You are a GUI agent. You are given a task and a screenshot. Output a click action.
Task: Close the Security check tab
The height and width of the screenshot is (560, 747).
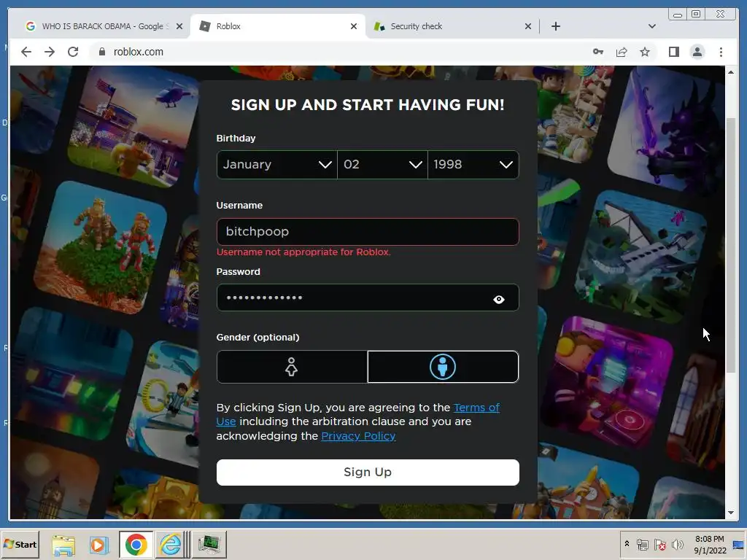tap(528, 26)
